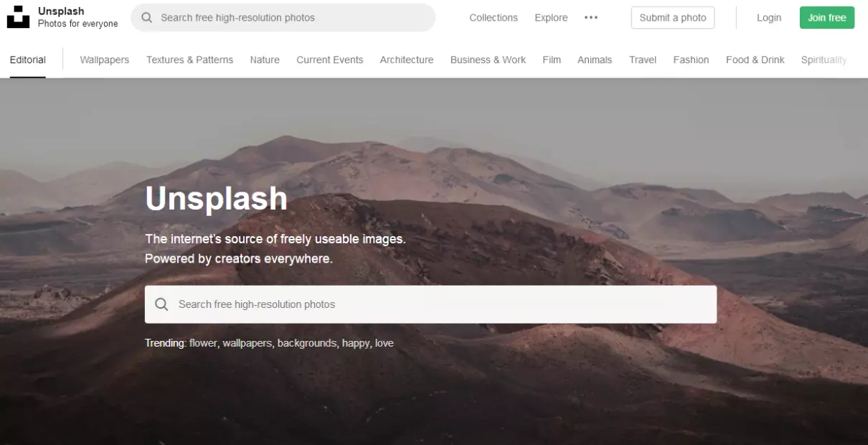The height and width of the screenshot is (445, 868).
Task: Open the Textures & Patterns category
Action: tap(189, 60)
